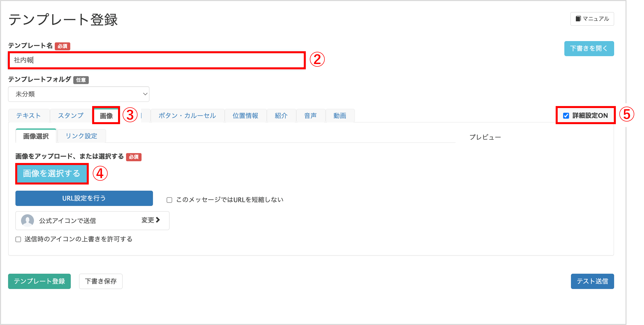Click the 画像を選択する button
The width and height of the screenshot is (644, 325).
click(52, 173)
